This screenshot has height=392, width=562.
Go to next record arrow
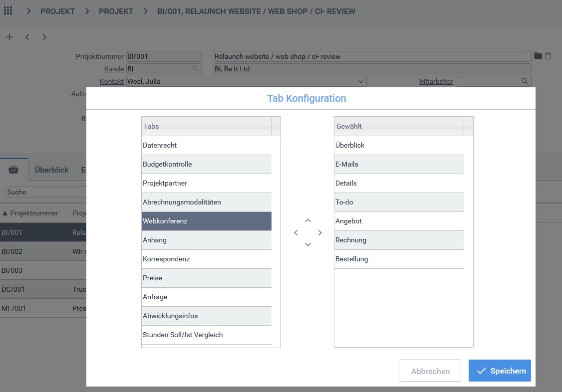coord(44,37)
